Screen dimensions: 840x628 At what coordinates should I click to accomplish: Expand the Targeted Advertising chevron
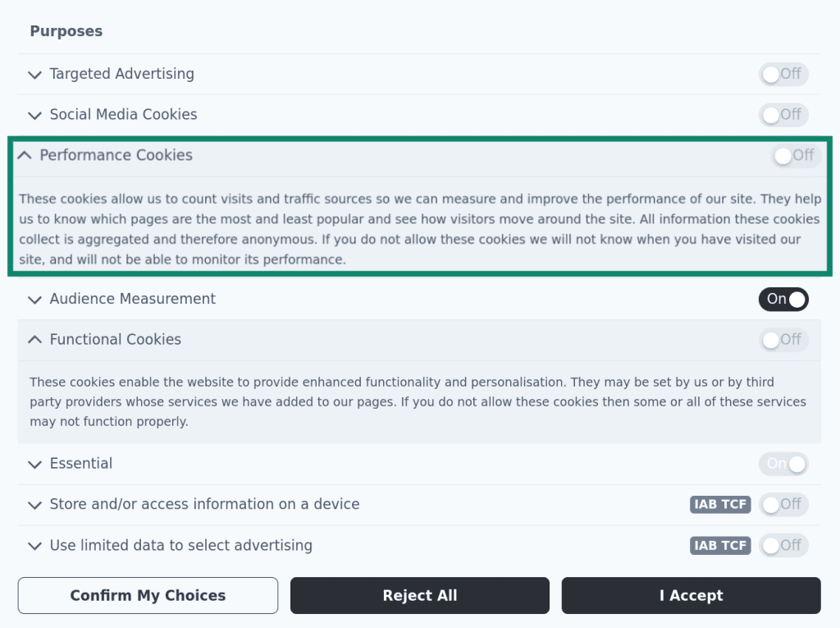pyautogui.click(x=34, y=75)
